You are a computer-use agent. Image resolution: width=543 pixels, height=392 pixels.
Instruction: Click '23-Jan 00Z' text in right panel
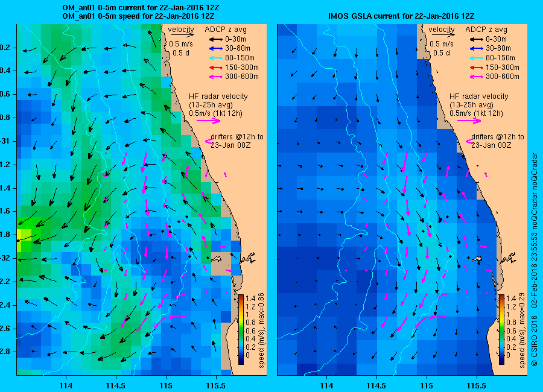(491, 145)
